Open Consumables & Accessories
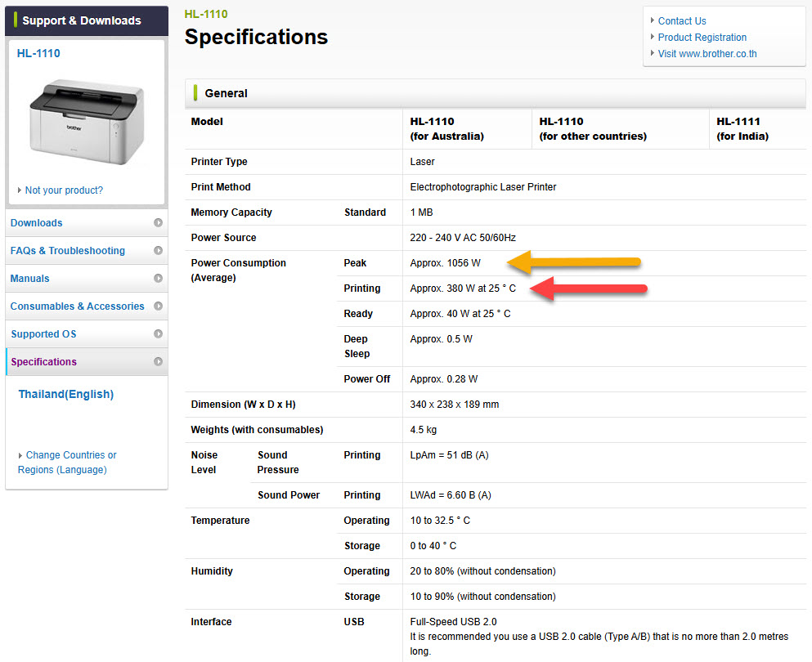812x662 pixels. [87, 306]
